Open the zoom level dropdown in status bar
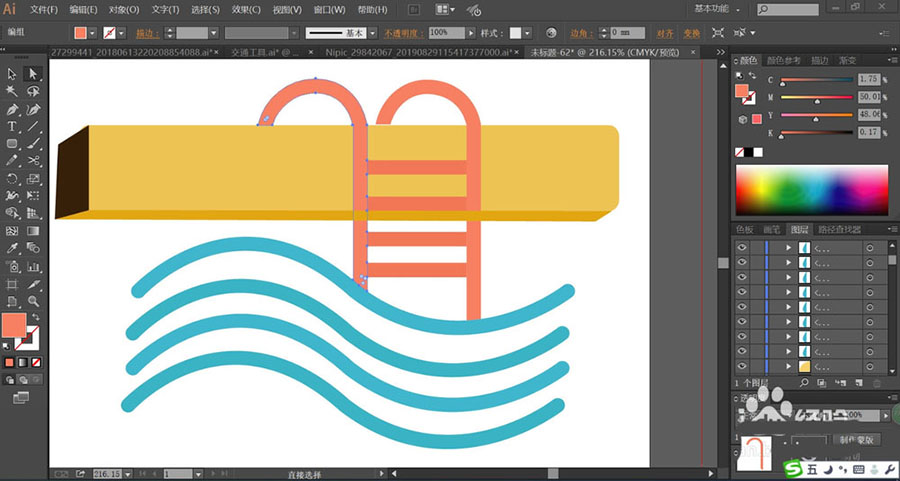The image size is (900, 481). (127, 474)
